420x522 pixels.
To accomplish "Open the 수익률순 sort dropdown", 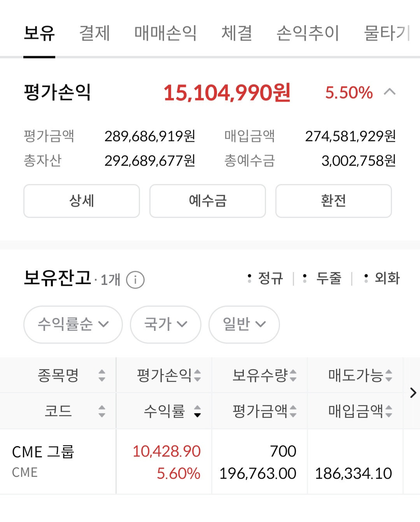I will point(73,324).
